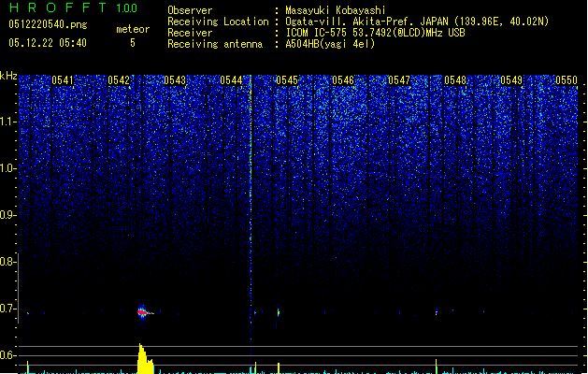Click the antenna A504HB(yagi 4el) text
This screenshot has width=588, height=374.
coord(330,44)
